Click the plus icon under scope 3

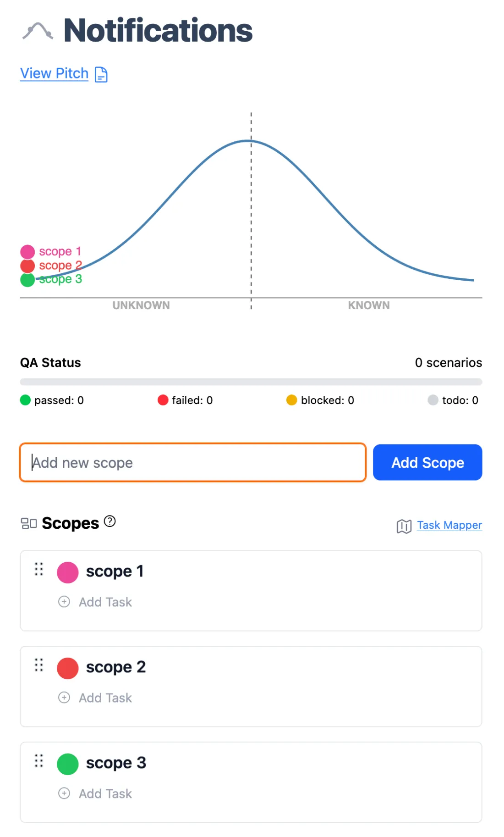point(64,793)
